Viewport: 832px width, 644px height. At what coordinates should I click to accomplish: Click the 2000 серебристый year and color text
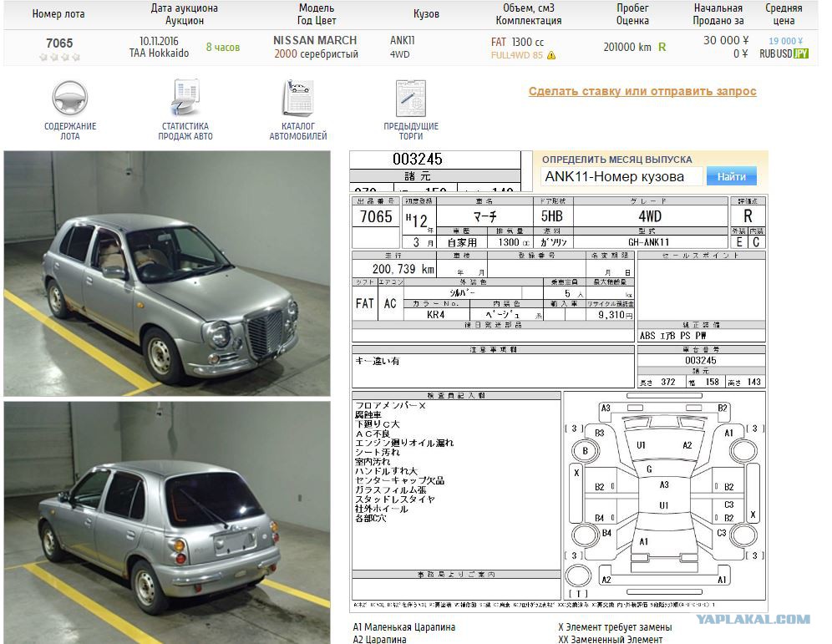point(317,53)
